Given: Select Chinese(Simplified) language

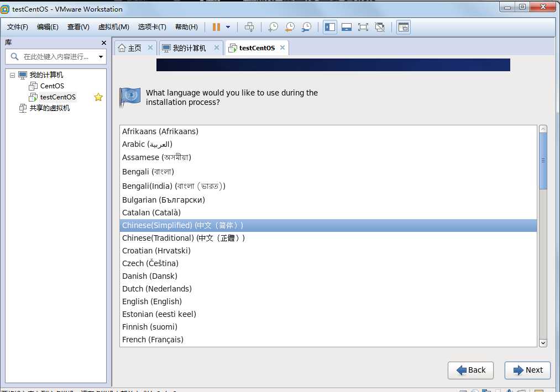Looking at the screenshot, I should [x=328, y=225].
